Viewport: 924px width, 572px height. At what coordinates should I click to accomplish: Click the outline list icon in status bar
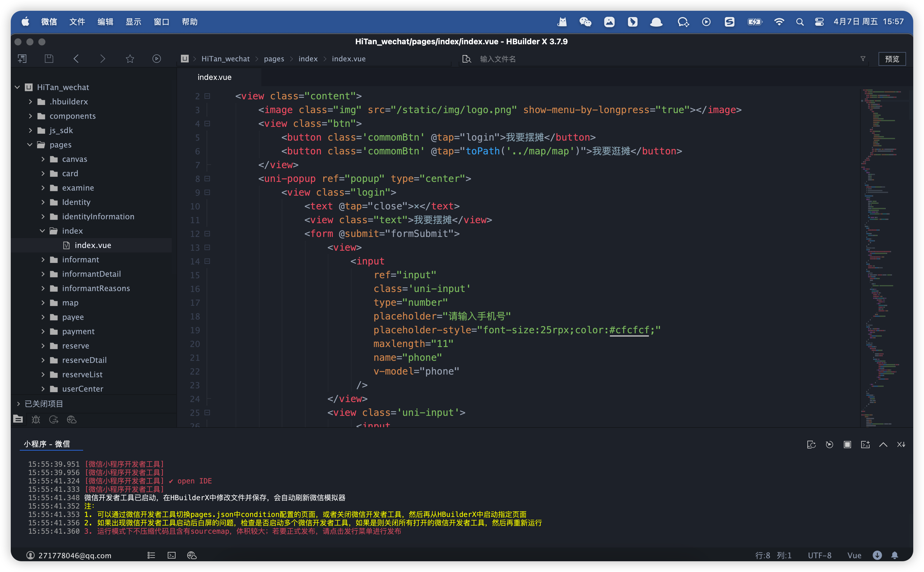[151, 555]
